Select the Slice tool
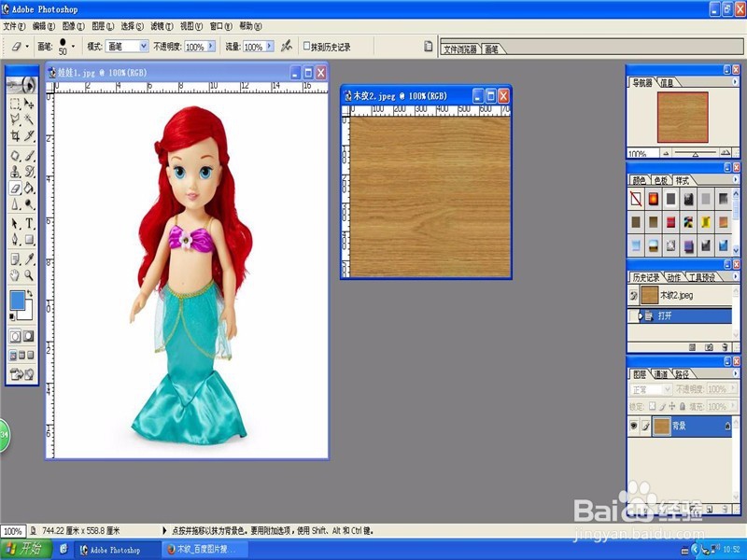747x560 pixels. (x=29, y=135)
